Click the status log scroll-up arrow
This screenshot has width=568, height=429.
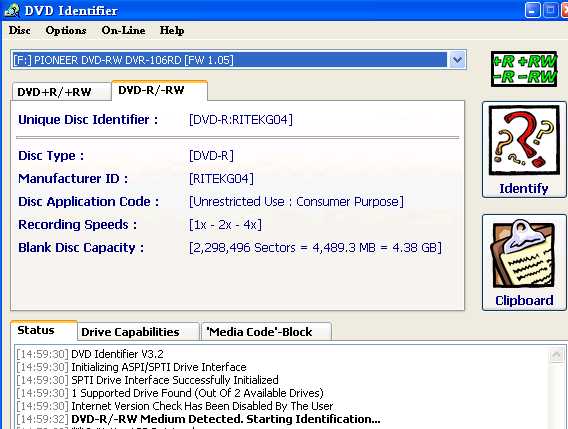point(556,355)
